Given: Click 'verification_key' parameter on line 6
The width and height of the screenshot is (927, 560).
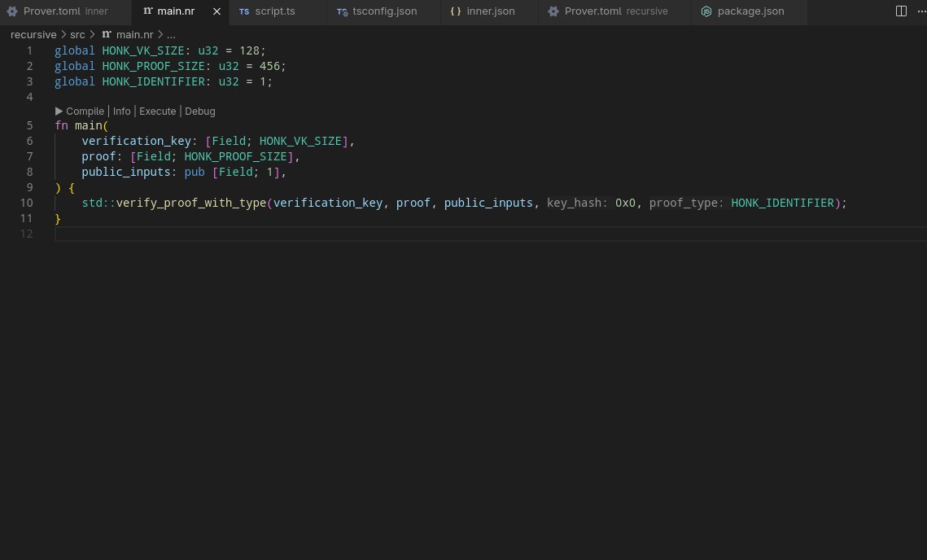Looking at the screenshot, I should [136, 142].
